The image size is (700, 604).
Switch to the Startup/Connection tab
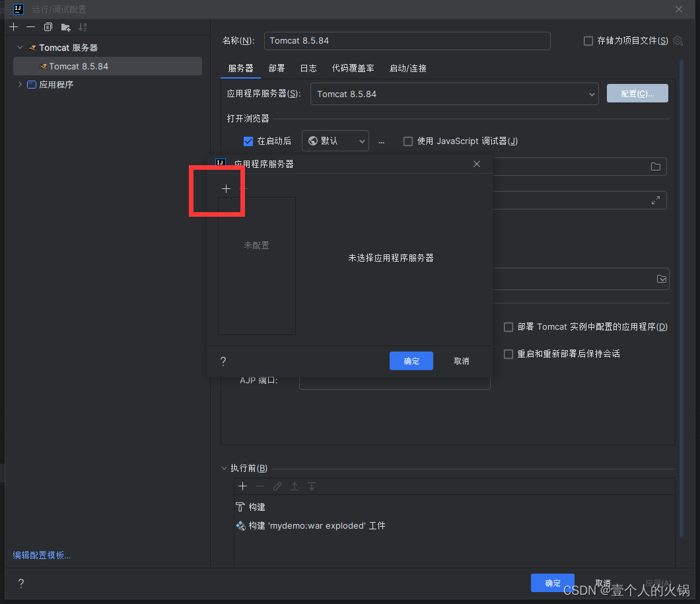click(408, 68)
